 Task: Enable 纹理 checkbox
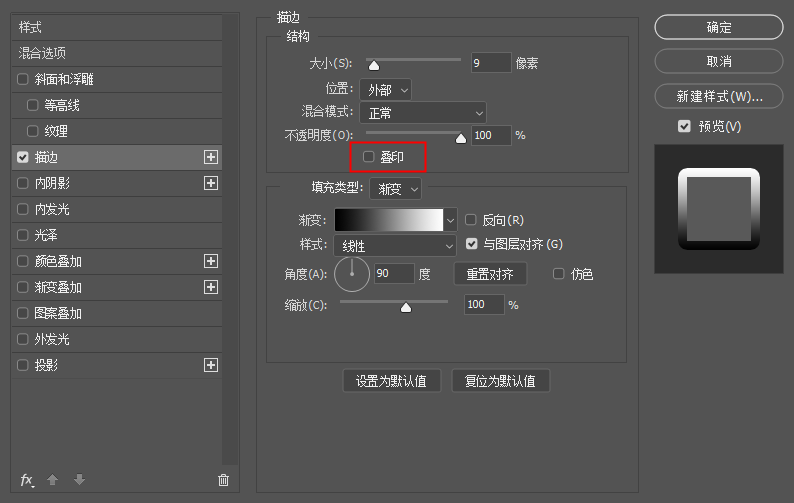pyautogui.click(x=32, y=131)
